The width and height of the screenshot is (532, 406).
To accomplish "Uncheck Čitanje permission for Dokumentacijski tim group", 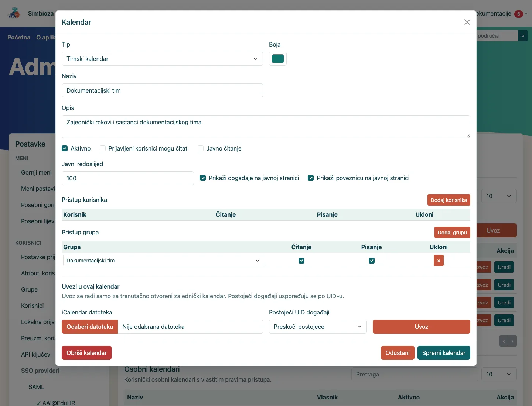I will click(x=301, y=261).
